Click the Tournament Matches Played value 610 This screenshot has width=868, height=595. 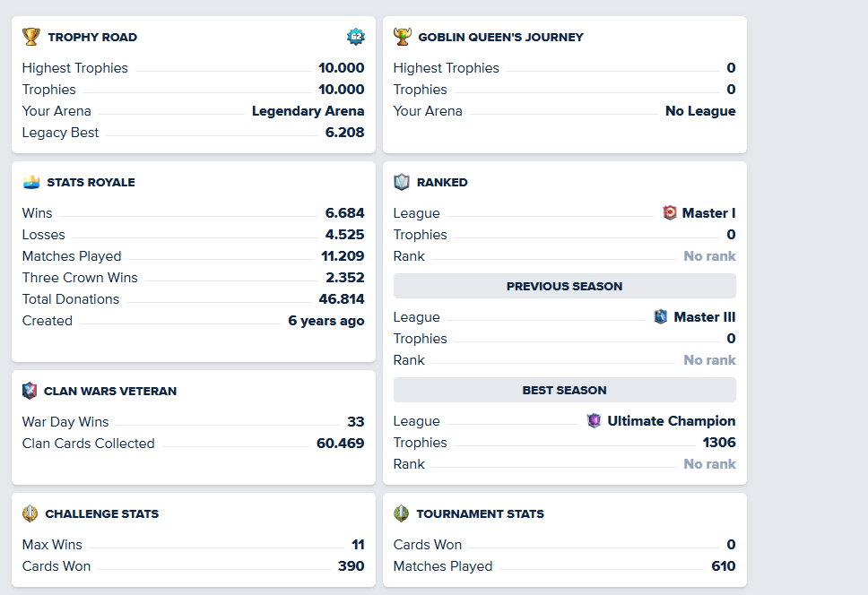(723, 566)
